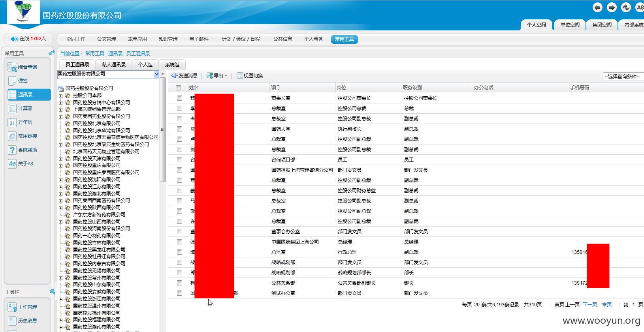Expand the 国药控股天津有限公司 node
The image size is (644, 332).
(60, 159)
